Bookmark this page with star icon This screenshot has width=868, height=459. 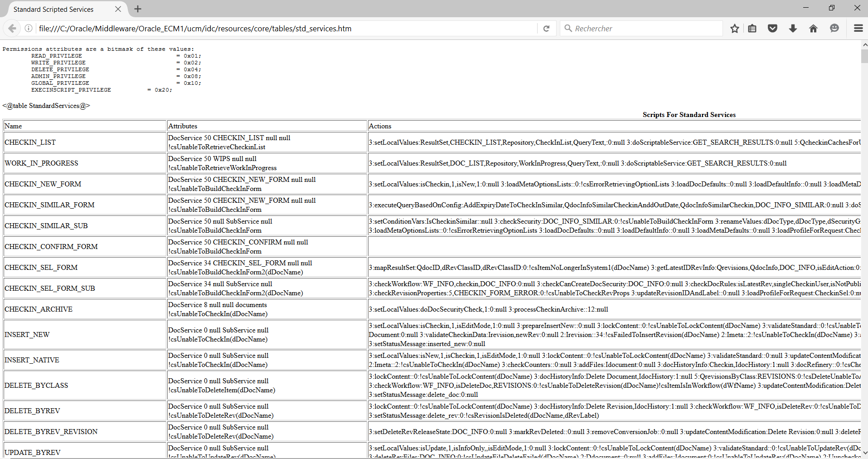tap(735, 29)
